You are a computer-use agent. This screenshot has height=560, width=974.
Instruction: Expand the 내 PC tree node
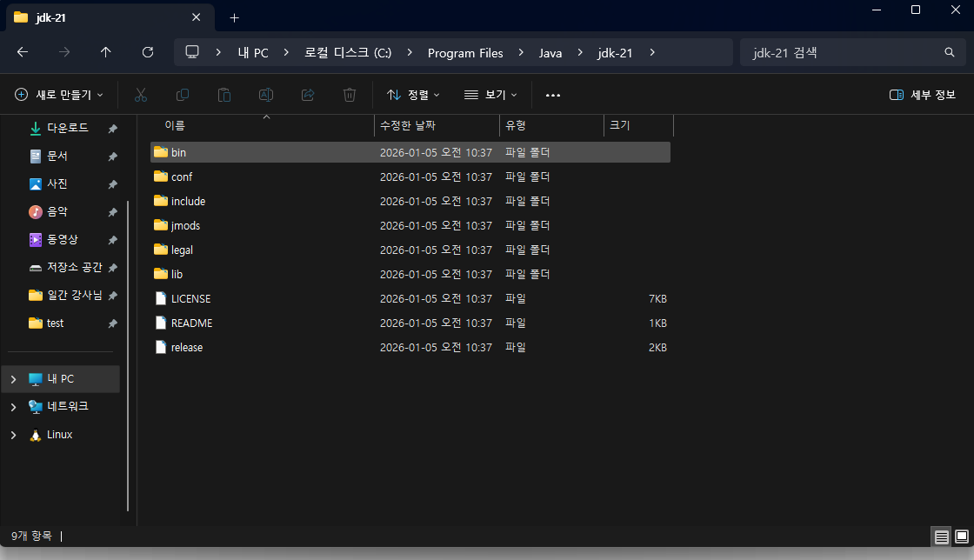point(13,379)
